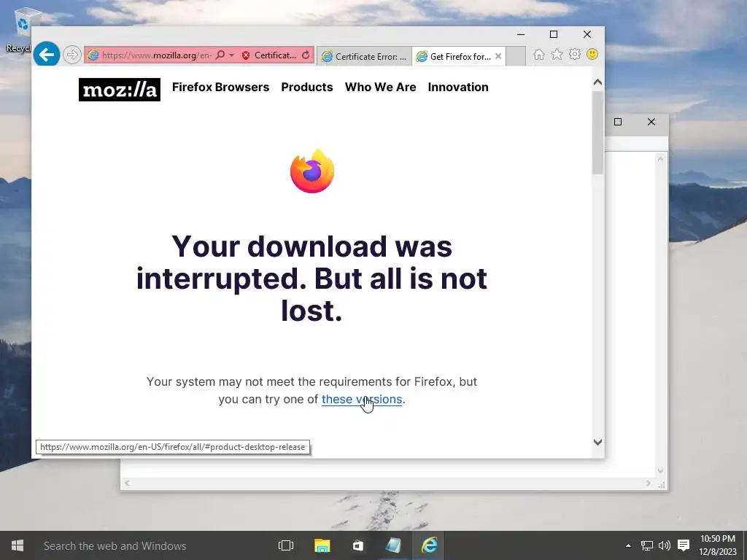Click the search magnifier in address bar

point(220,55)
